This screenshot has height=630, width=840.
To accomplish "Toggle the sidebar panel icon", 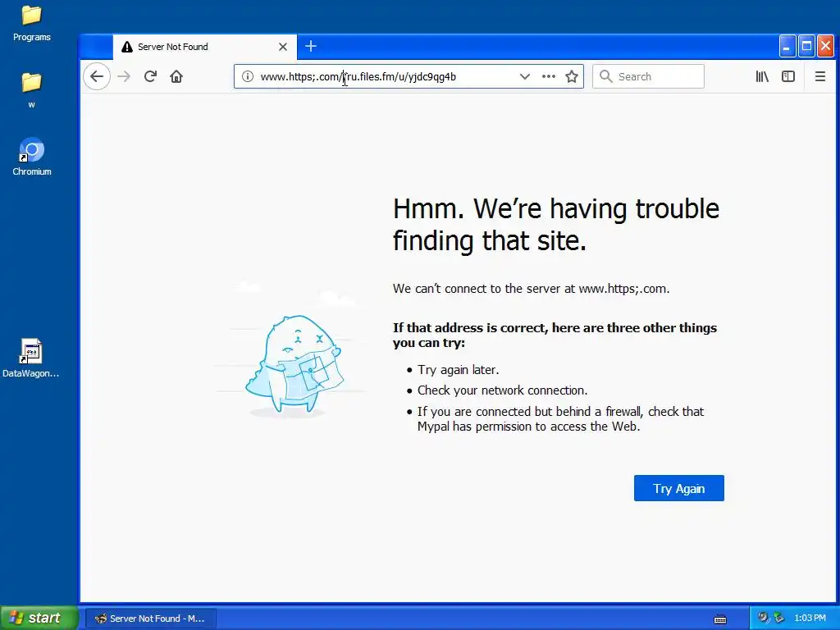I will (788, 76).
